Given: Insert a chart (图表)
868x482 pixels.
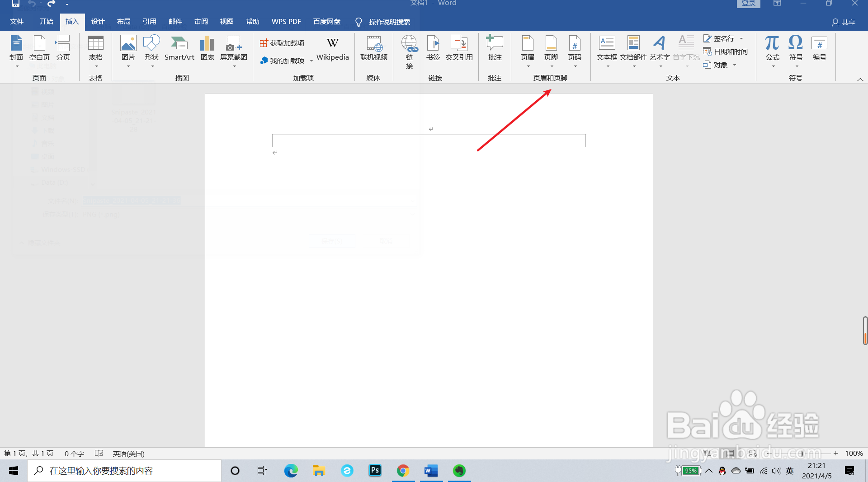Looking at the screenshot, I should pos(207,48).
